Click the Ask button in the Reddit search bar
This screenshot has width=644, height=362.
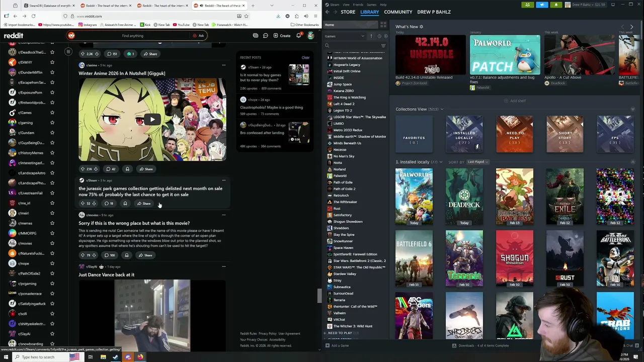coord(198,36)
